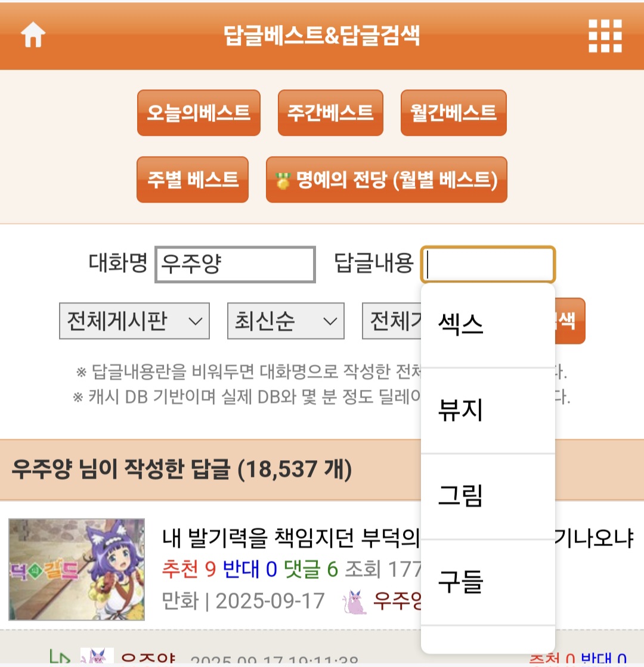644x667 pixels.
Task: Open the grid menu icon in the header
Action: pyautogui.click(x=605, y=36)
